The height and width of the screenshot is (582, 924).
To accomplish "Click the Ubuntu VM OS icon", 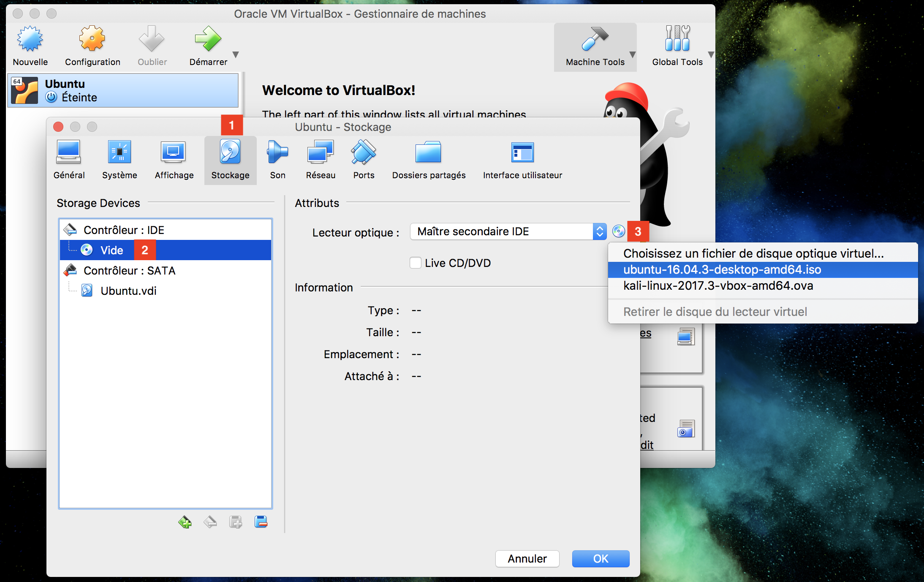I will [25, 90].
